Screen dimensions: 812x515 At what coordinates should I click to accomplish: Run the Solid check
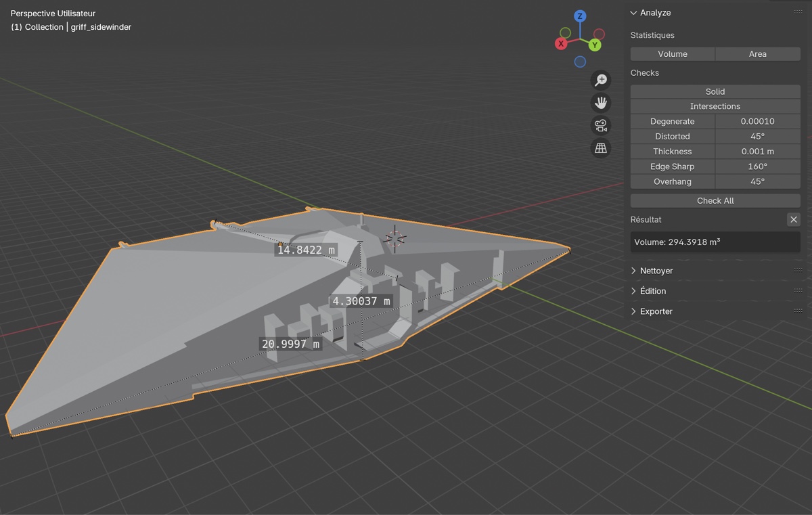coord(715,91)
